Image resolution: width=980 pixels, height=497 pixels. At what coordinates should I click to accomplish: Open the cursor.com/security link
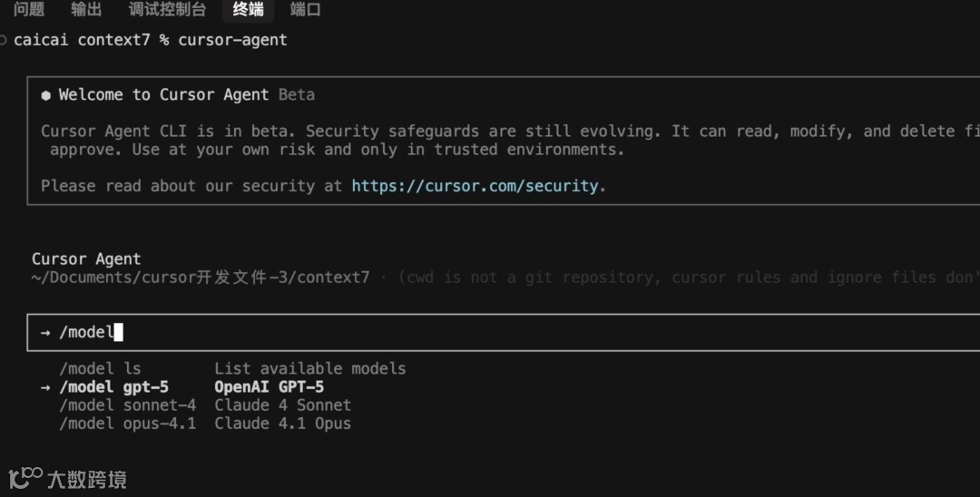click(x=475, y=186)
